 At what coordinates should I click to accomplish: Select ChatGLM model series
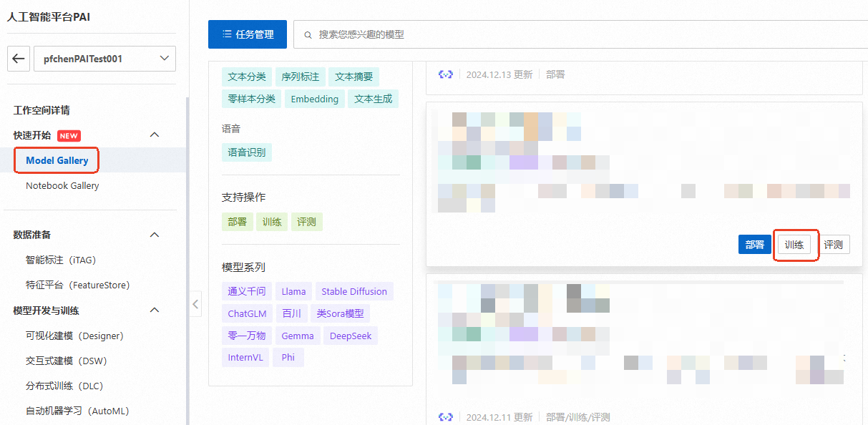(x=247, y=313)
